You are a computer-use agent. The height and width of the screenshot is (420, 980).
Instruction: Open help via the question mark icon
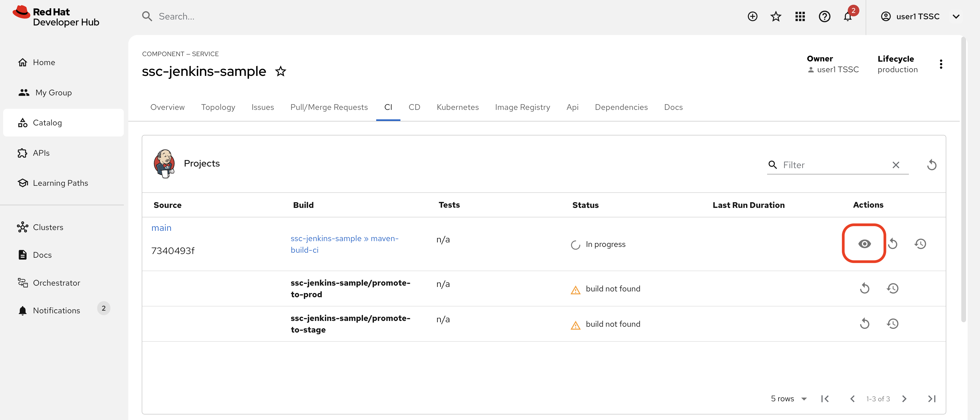click(824, 16)
